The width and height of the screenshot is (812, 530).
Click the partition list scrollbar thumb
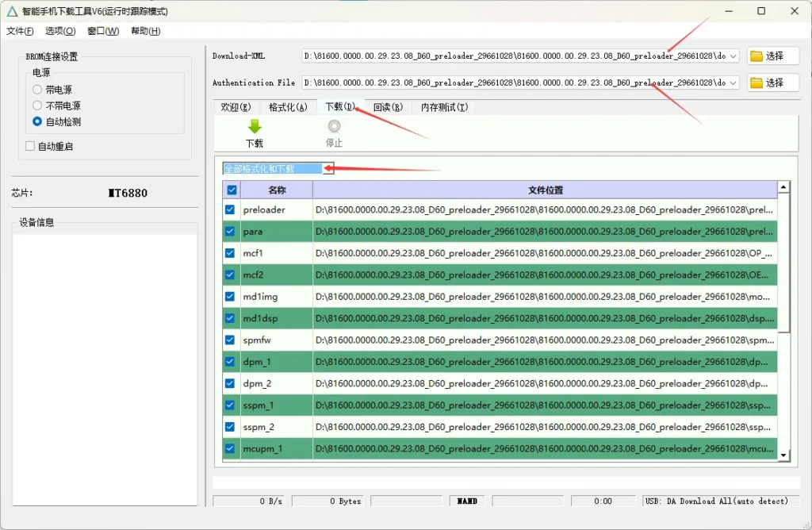pos(784,263)
